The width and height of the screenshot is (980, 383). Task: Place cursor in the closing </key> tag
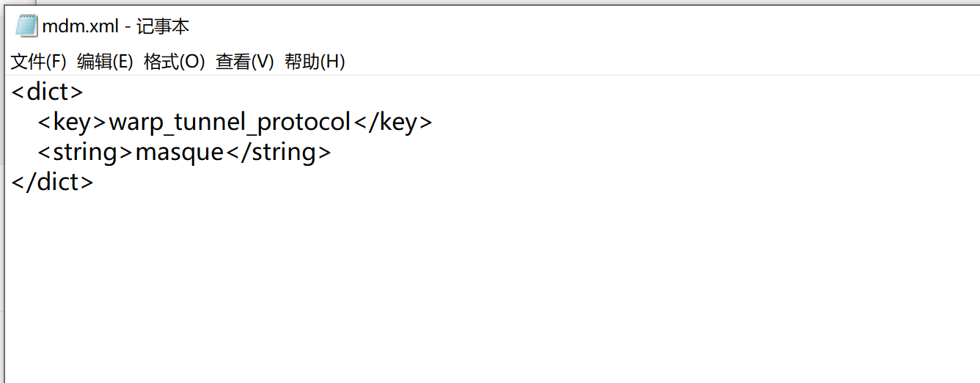[392, 123]
